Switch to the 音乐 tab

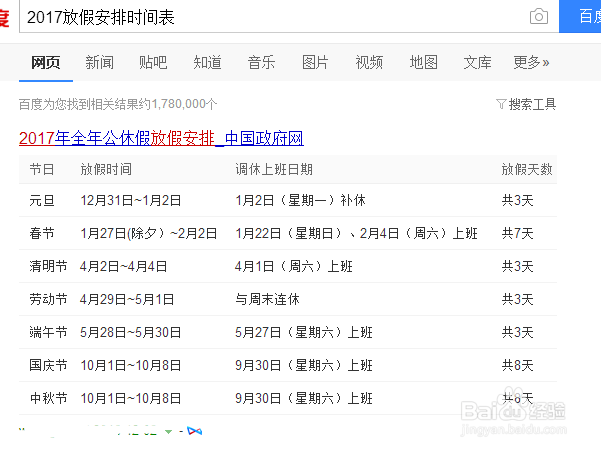pyautogui.click(x=261, y=62)
